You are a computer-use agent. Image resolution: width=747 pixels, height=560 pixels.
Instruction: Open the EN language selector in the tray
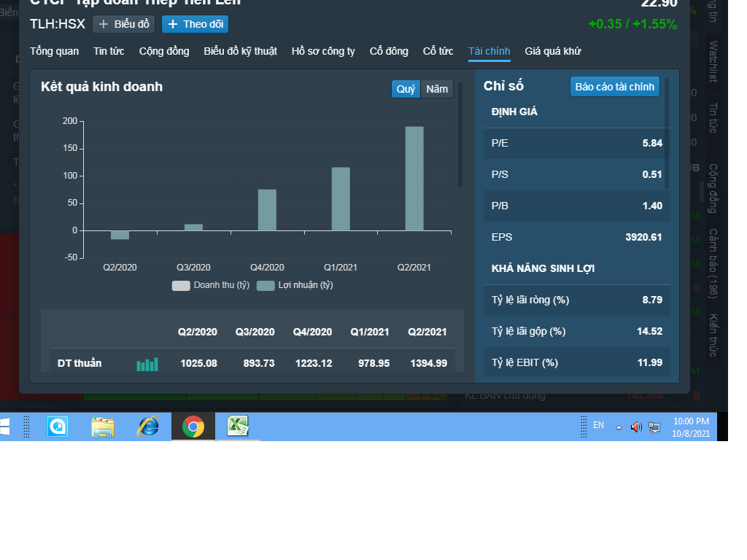point(598,425)
